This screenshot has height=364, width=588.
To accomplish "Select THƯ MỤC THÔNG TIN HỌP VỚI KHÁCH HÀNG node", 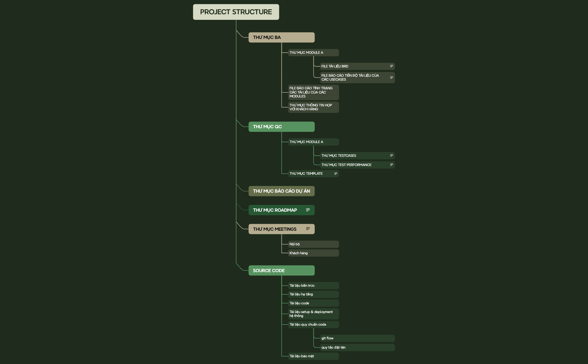I will tap(313, 107).
